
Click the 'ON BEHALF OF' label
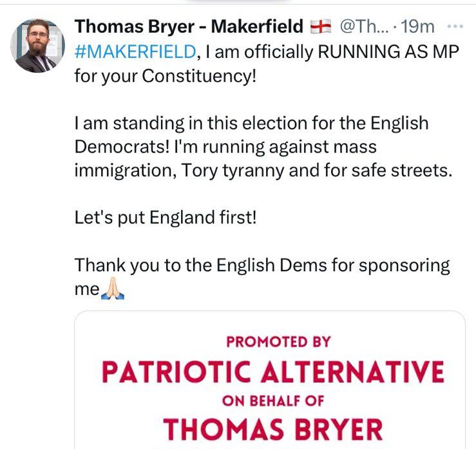point(273,400)
